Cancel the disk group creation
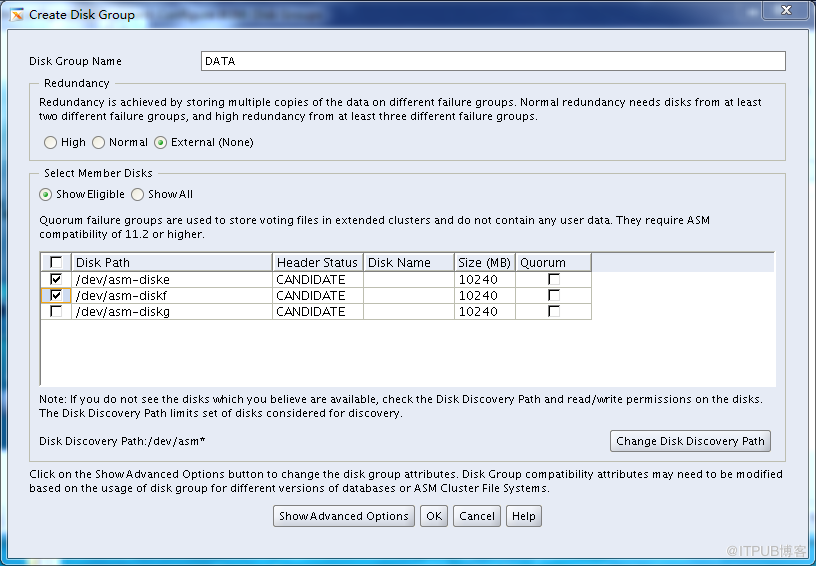Screen dimensions: 816x566 click(477, 517)
